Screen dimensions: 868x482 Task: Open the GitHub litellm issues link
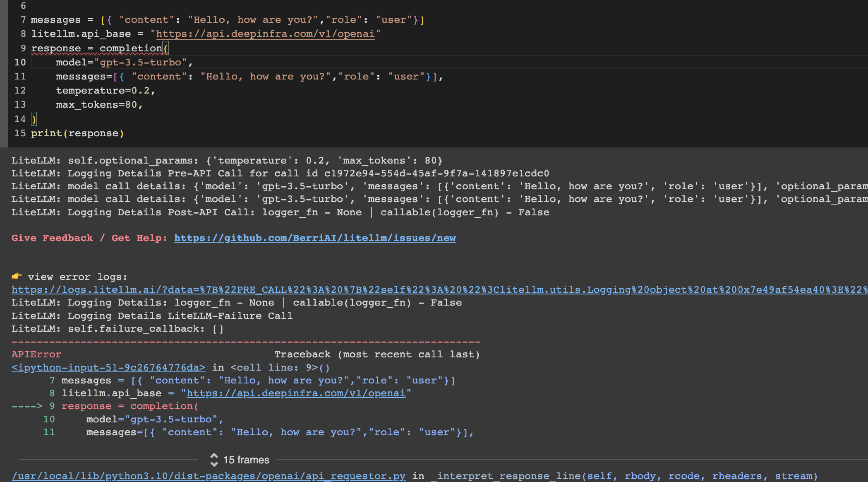(x=314, y=238)
